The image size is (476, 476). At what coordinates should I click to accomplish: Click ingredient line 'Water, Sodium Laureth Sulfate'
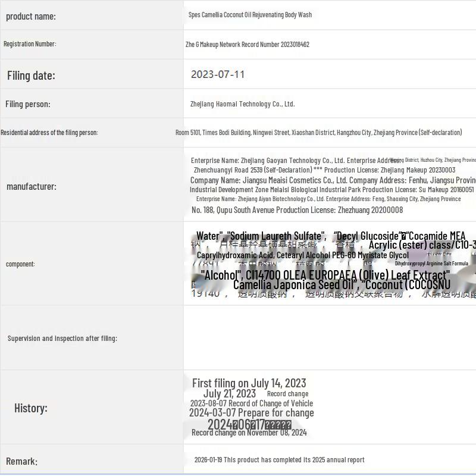point(331,236)
